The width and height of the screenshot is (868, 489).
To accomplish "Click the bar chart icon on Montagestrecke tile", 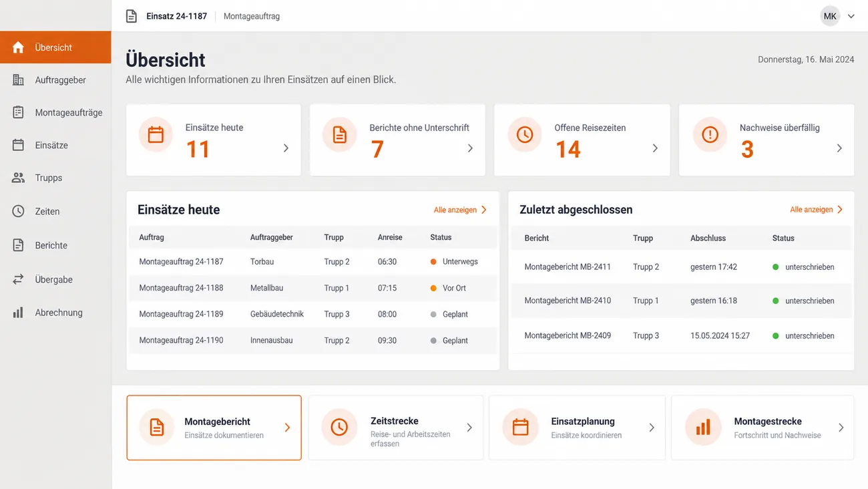I will (703, 427).
